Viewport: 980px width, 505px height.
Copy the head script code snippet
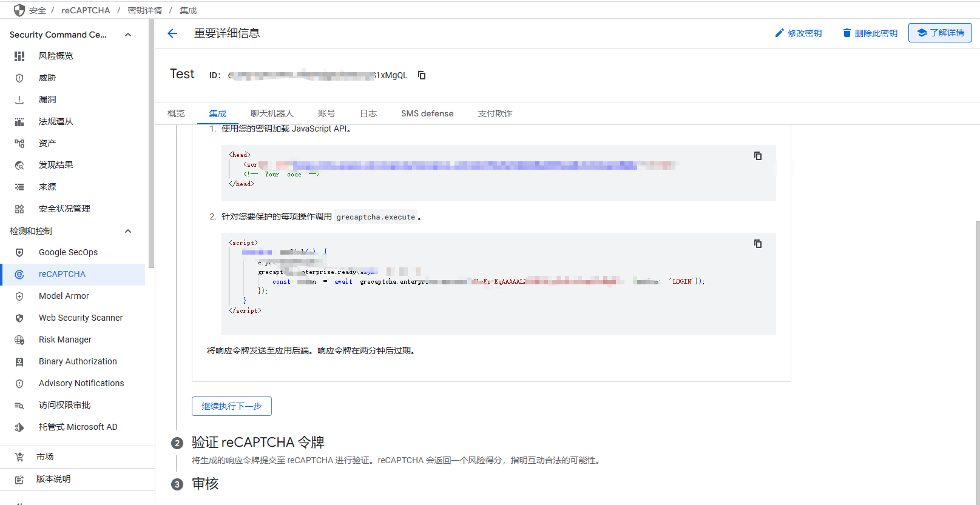click(758, 156)
